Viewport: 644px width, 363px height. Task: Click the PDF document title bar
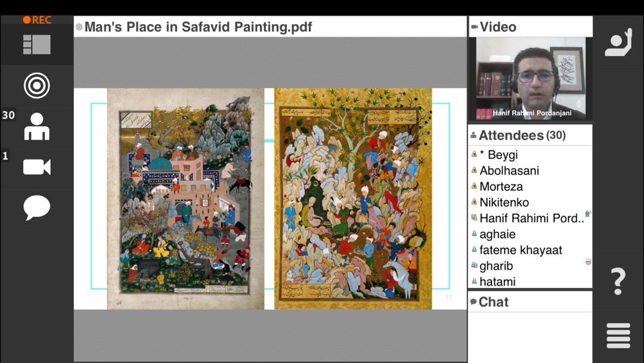(270, 27)
